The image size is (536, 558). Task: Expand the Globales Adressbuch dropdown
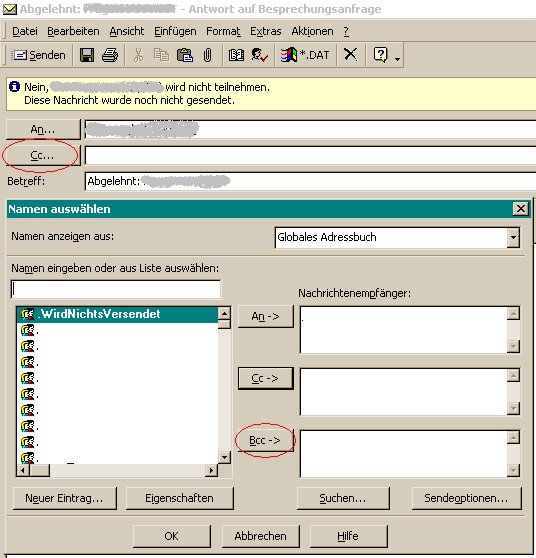click(x=513, y=237)
